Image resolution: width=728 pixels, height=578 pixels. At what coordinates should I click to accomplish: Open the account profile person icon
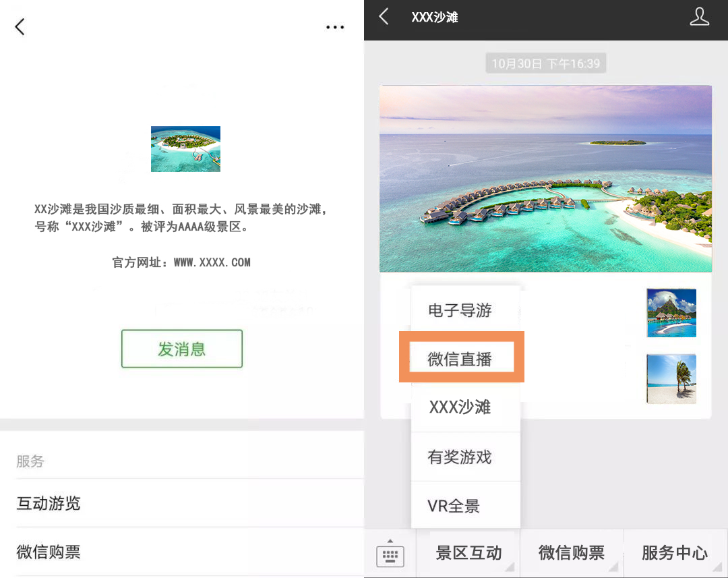click(700, 17)
